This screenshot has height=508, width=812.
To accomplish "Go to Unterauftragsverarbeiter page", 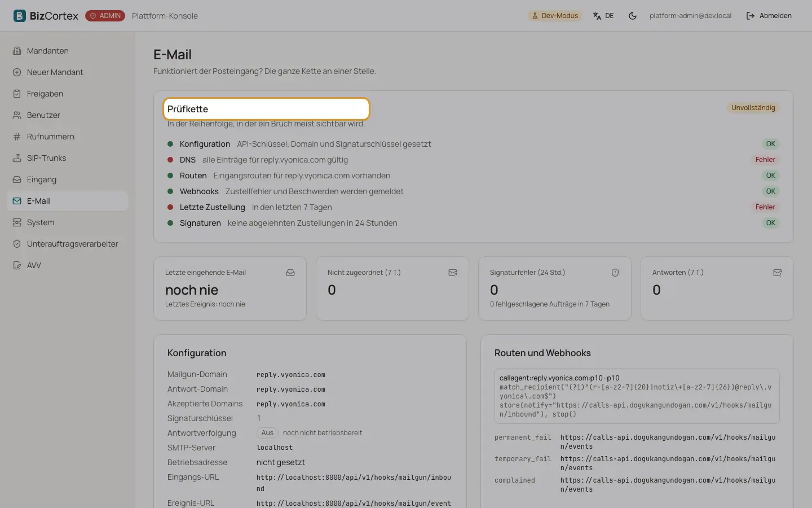I will point(68,244).
